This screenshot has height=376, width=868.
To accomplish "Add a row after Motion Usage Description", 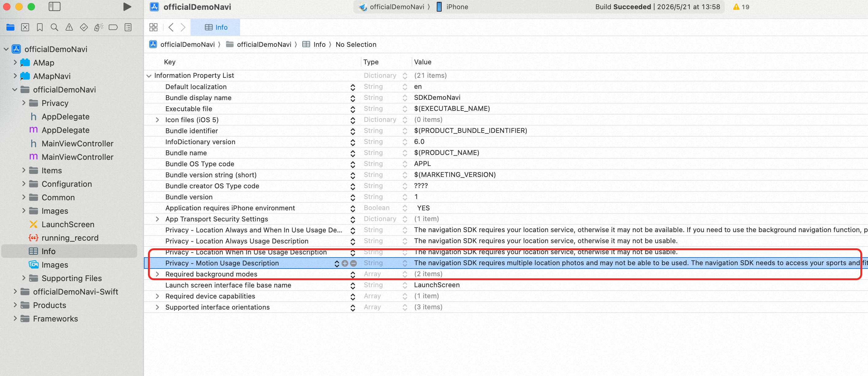I will click(345, 263).
